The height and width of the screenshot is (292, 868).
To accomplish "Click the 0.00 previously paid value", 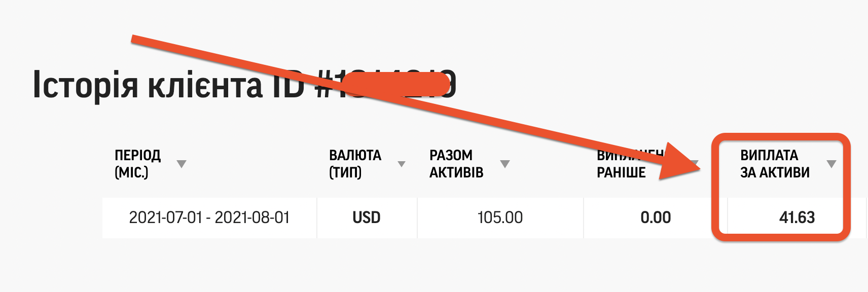I will 655,217.
